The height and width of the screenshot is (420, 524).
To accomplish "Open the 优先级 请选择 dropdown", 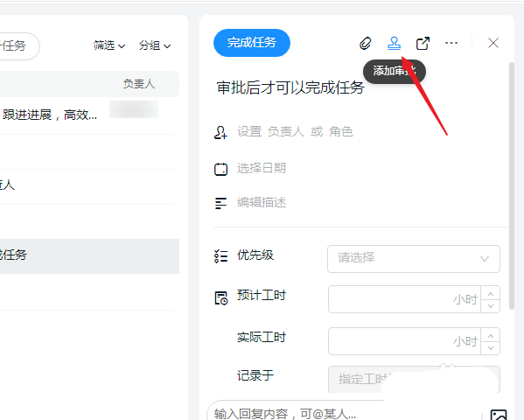I will click(x=414, y=259).
